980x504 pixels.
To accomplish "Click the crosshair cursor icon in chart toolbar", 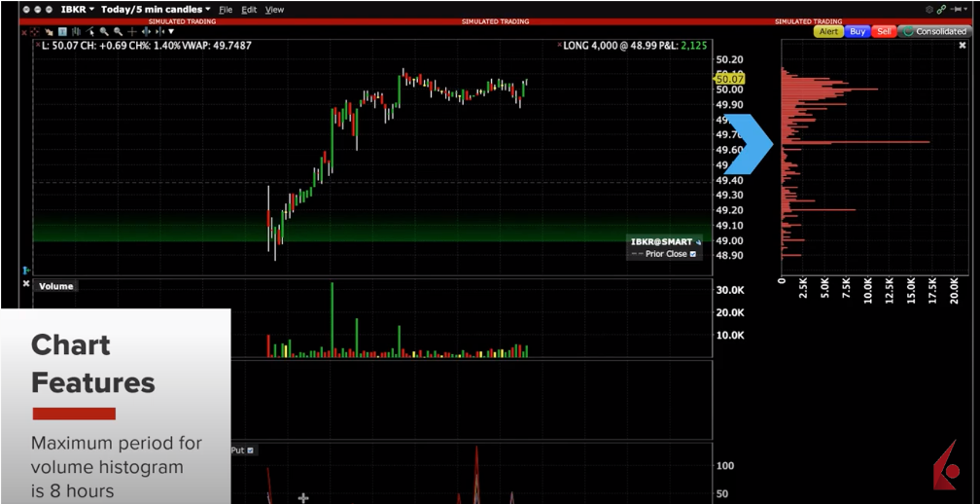I will (x=132, y=32).
